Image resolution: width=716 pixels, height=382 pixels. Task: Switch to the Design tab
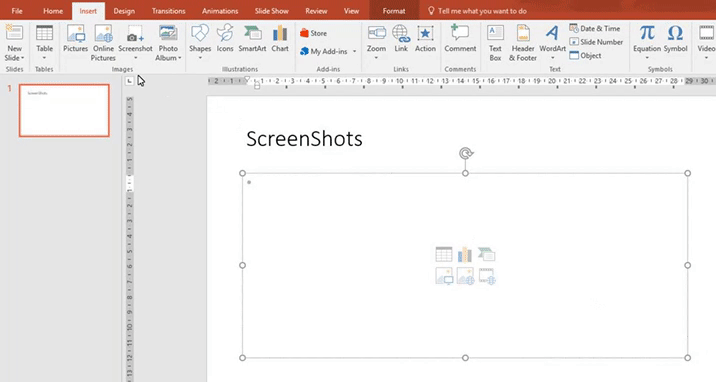click(x=124, y=11)
